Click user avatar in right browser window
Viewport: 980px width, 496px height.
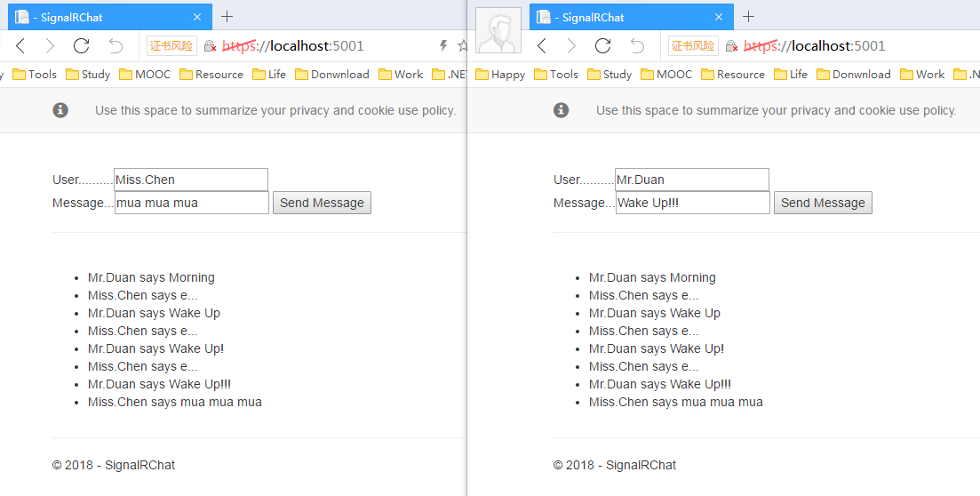pos(498,30)
